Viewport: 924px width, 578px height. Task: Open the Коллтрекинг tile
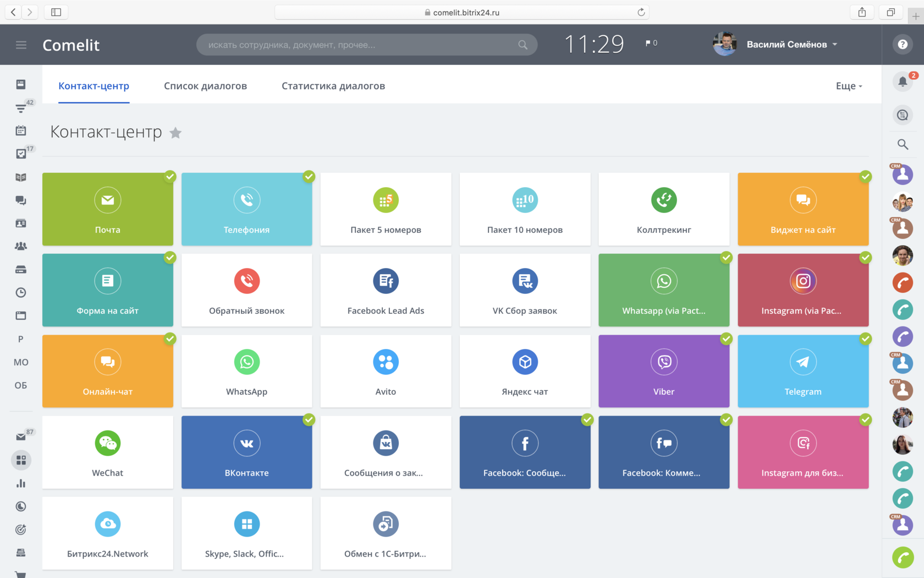click(x=664, y=209)
